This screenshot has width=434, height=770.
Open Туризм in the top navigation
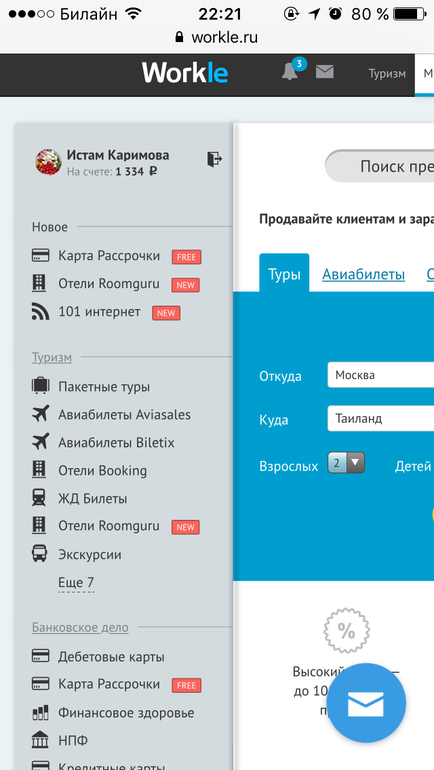pyautogui.click(x=387, y=74)
